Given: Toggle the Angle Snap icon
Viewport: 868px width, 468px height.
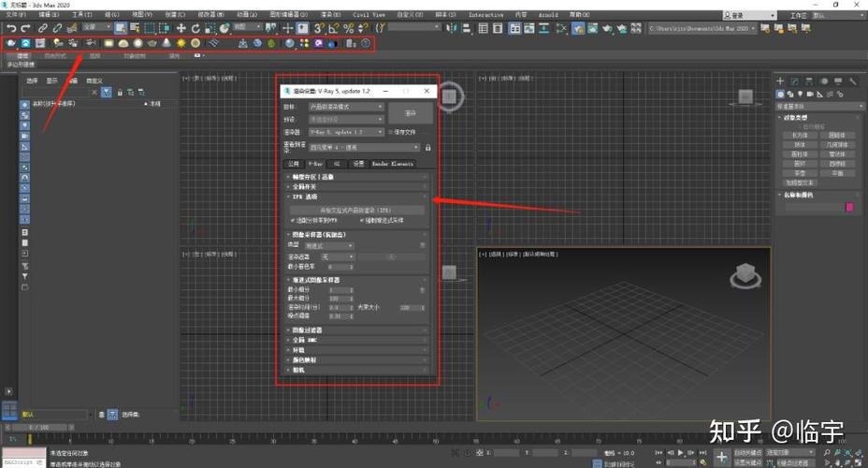Looking at the screenshot, I should 334,28.
